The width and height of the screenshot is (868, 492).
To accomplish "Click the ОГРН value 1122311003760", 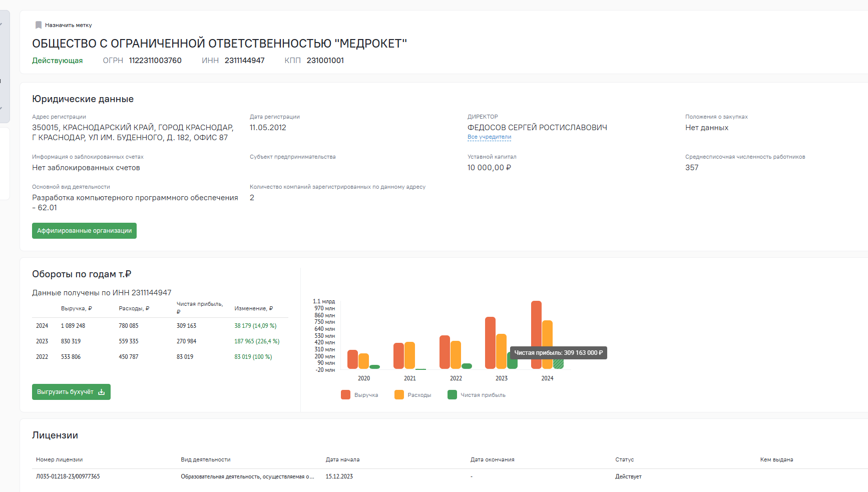I will click(155, 61).
